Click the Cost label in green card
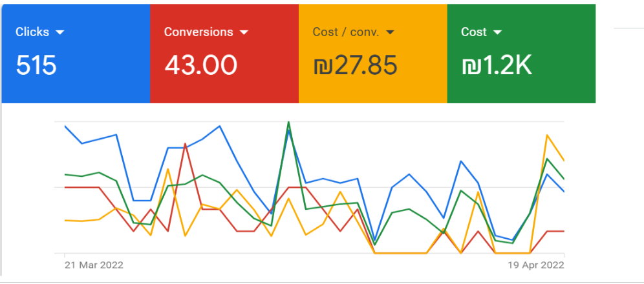Viewport: 644px width, 284px height. click(474, 32)
